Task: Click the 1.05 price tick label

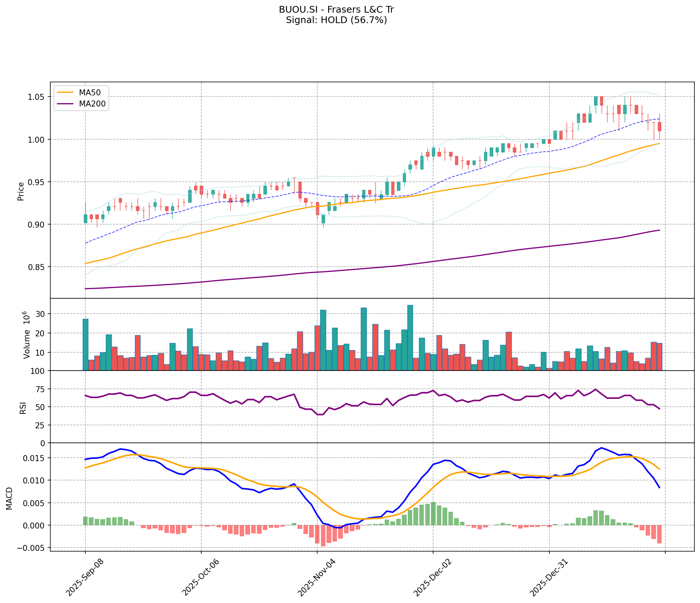Action: pyautogui.click(x=37, y=97)
